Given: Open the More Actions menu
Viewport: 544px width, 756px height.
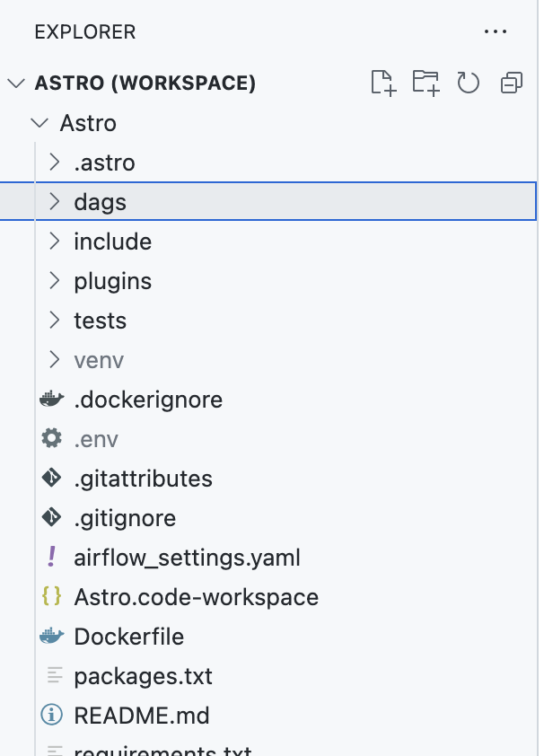Looking at the screenshot, I should pos(496,31).
